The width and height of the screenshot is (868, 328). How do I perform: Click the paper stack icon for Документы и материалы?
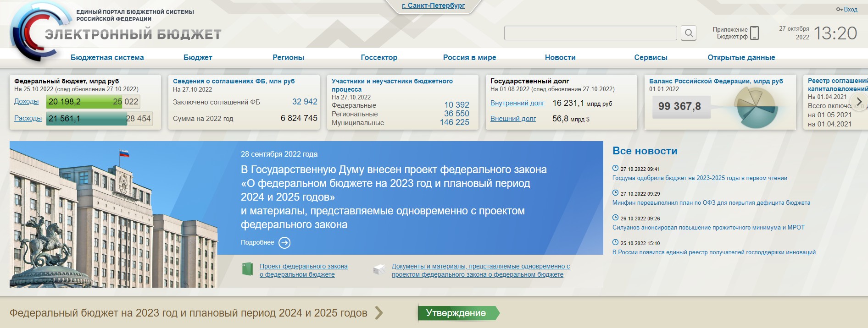coord(379,269)
